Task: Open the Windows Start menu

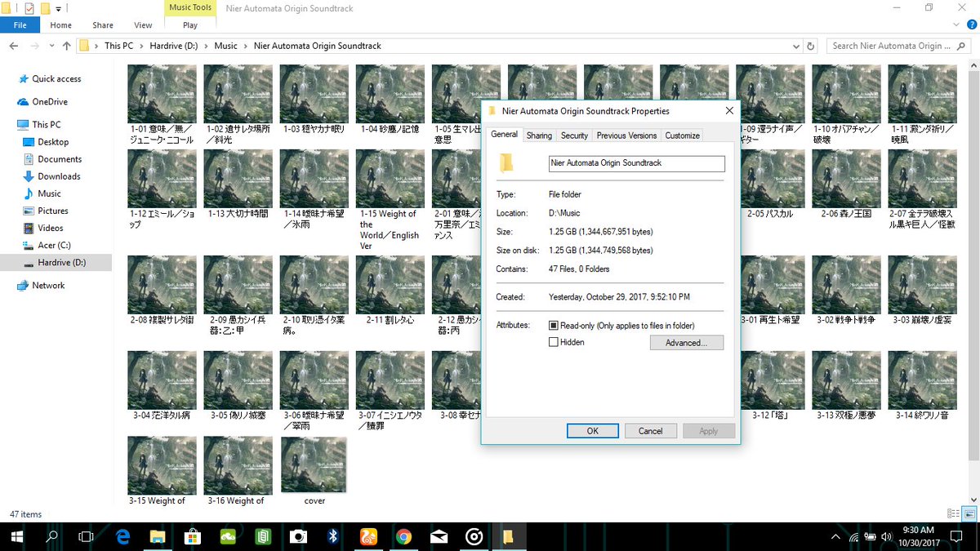Action: click(x=16, y=536)
